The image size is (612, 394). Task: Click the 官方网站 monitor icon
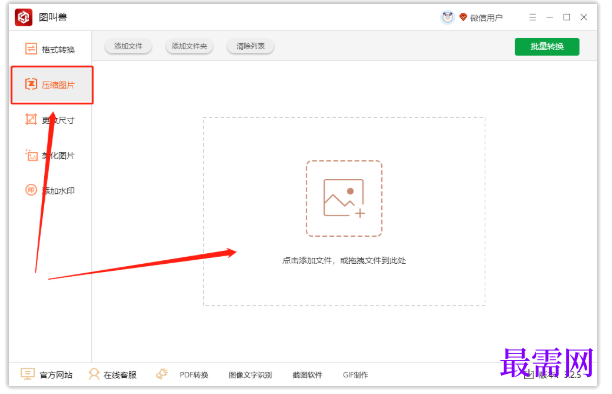point(27,374)
